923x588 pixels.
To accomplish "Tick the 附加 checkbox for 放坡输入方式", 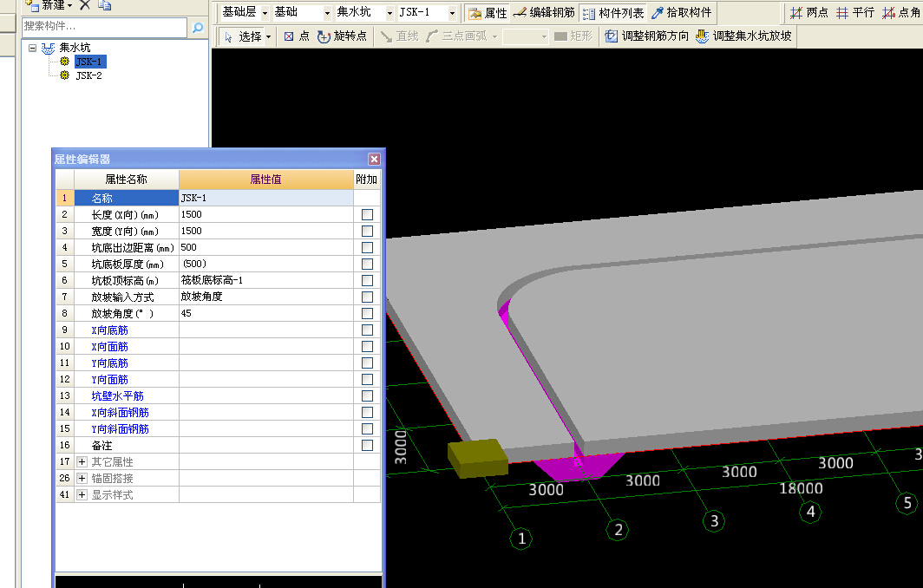I will pos(367,297).
